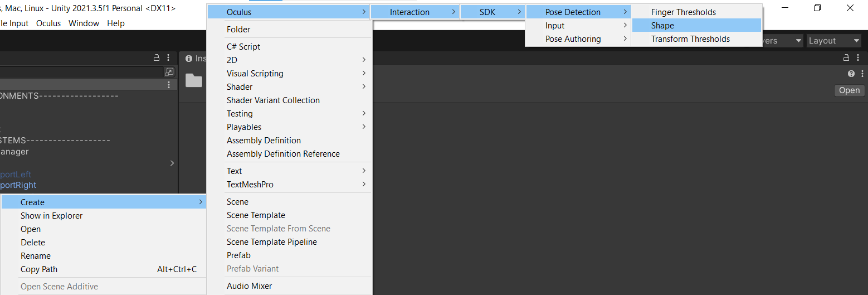Expand the Shader submenu

coord(289,87)
